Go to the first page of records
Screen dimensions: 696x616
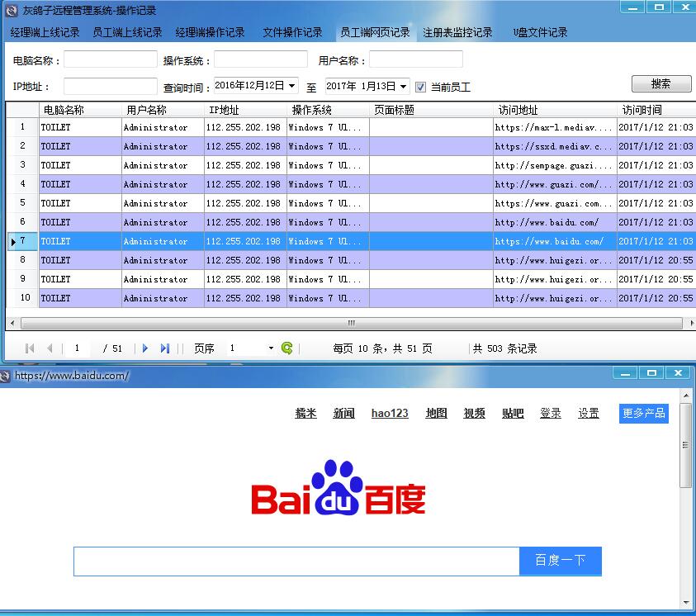tap(30, 348)
